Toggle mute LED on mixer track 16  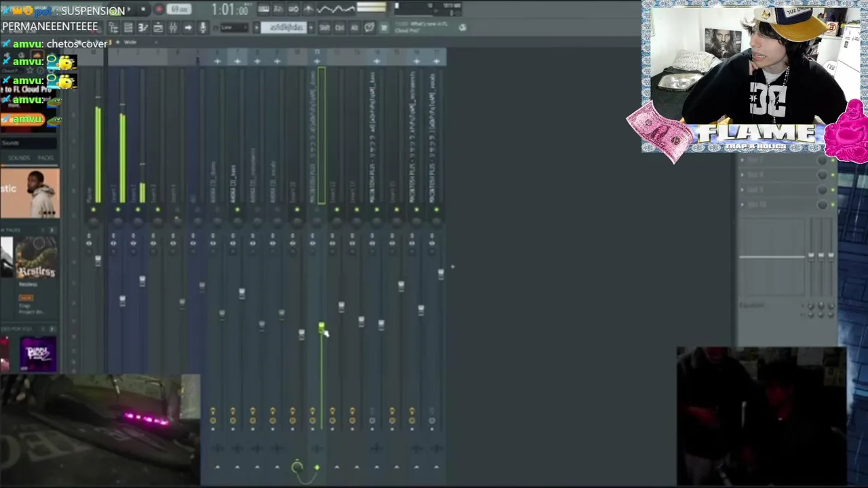416,209
